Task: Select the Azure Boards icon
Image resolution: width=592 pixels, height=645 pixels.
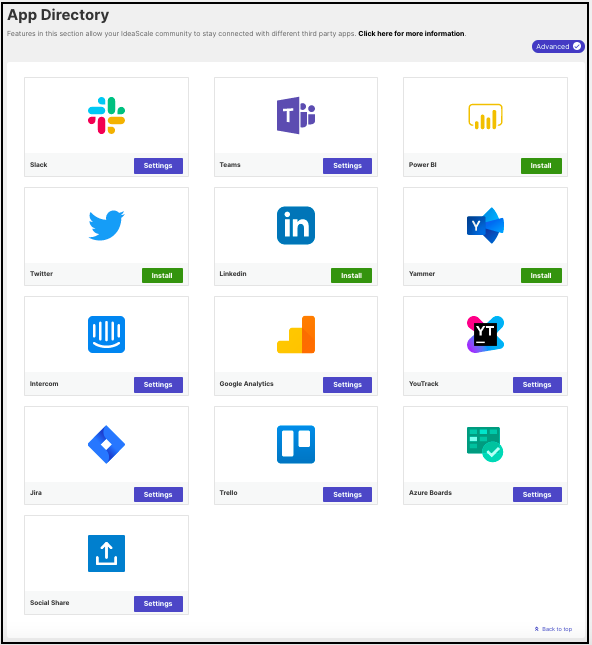Action: point(485,444)
